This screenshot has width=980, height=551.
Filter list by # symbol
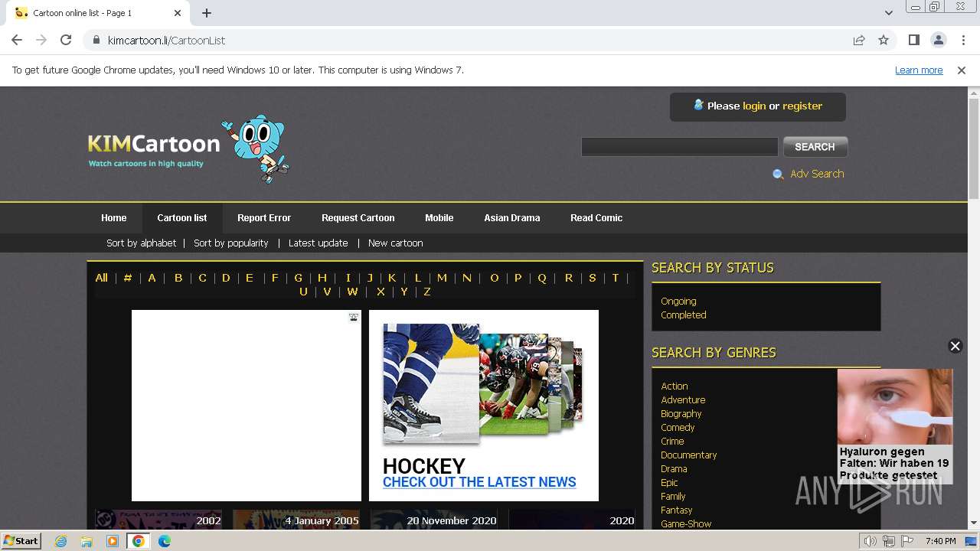click(x=128, y=278)
